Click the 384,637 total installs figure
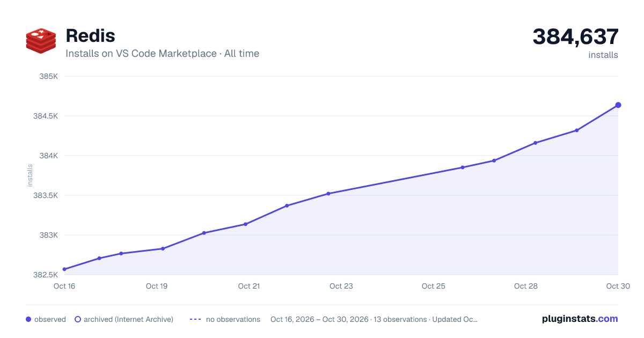644x338 pixels. [x=575, y=36]
